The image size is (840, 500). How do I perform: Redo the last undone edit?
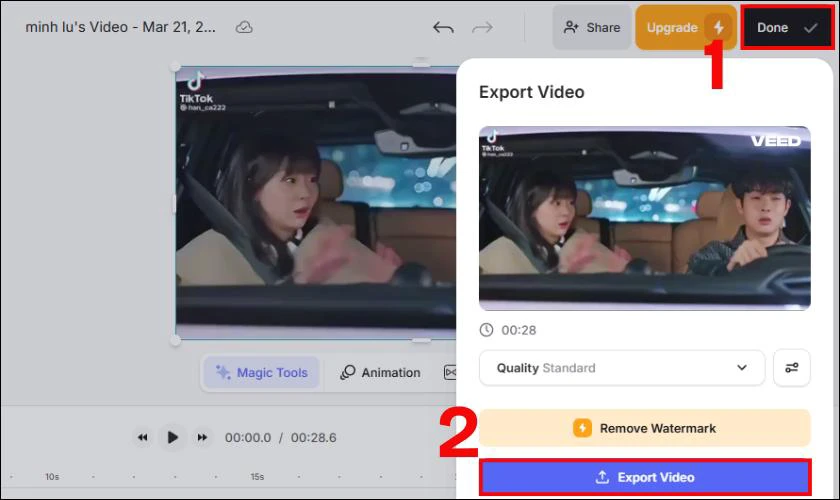[482, 27]
